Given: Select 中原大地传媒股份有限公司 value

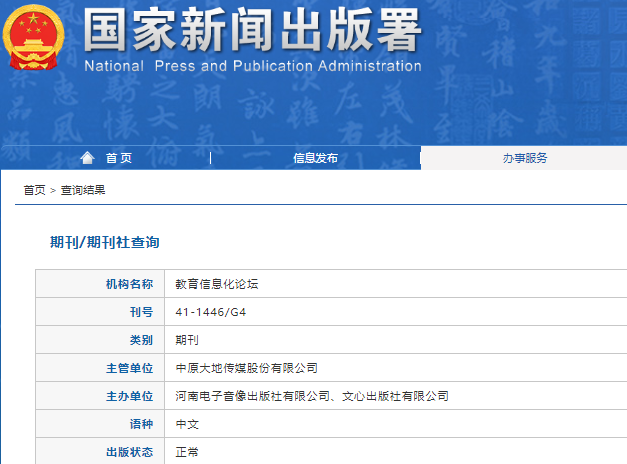Looking at the screenshot, I should (x=246, y=368).
